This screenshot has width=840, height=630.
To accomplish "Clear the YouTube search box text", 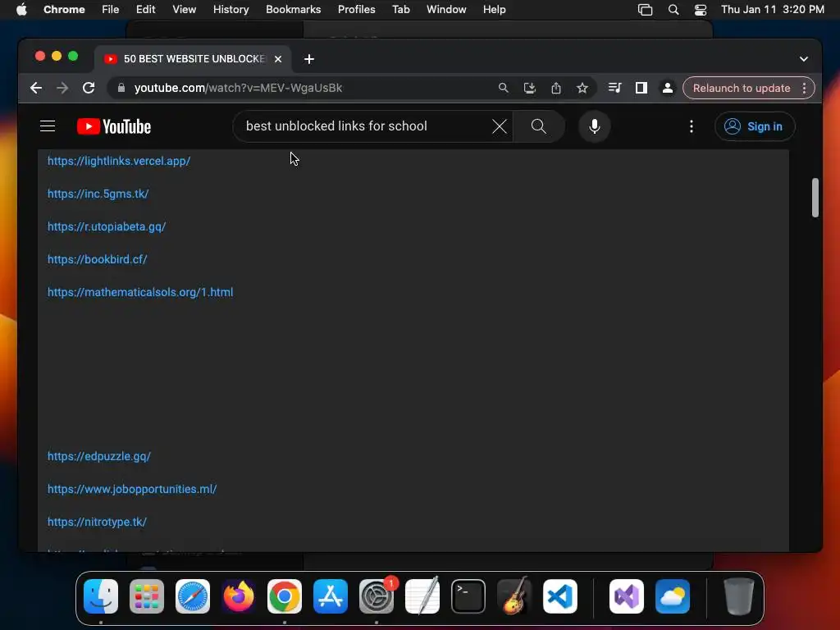I will pos(500,126).
